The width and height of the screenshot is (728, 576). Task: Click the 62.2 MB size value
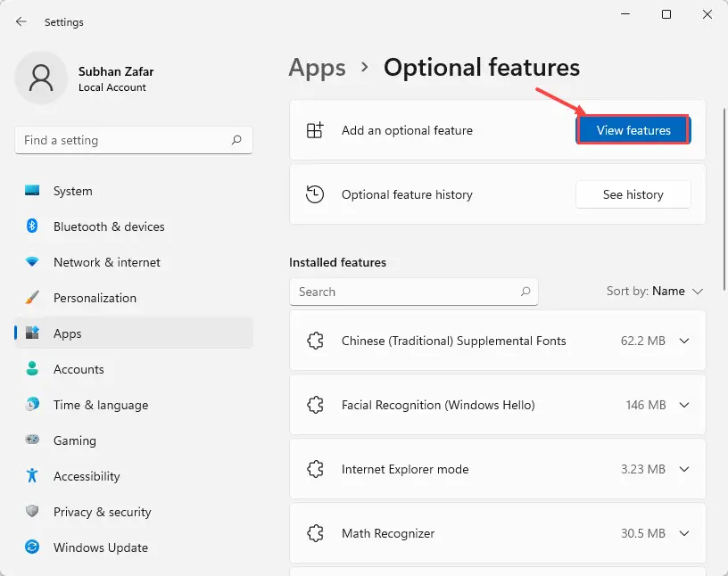643,341
